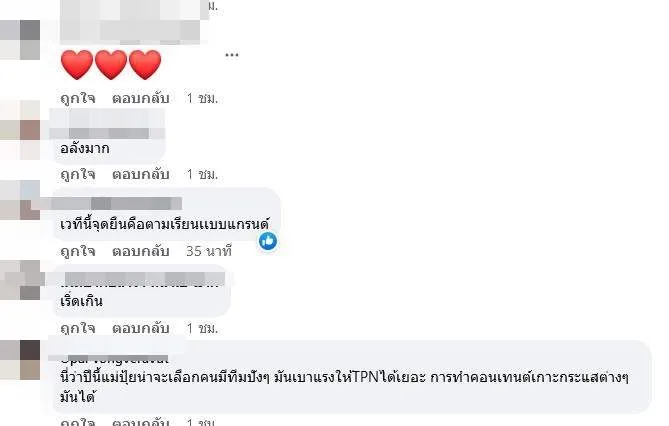Open the เริ่ดเกิน commenter's profile picture
The height and width of the screenshot is (426, 669).
click(20, 280)
